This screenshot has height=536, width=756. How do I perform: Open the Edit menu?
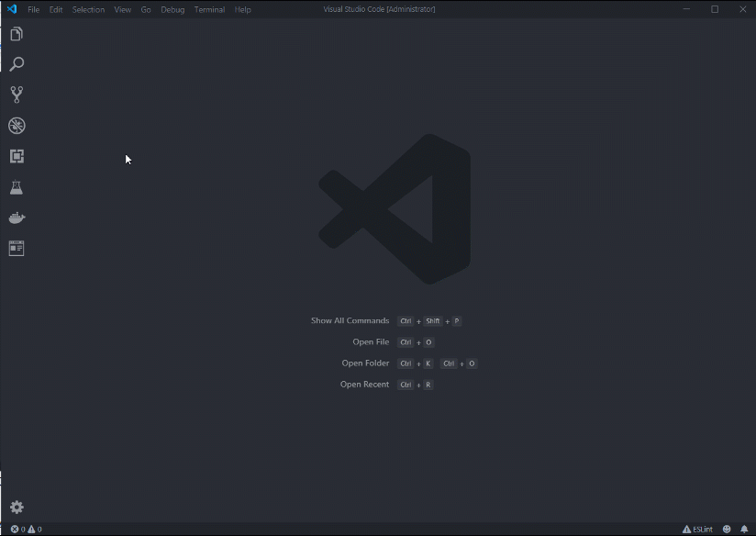click(x=56, y=9)
